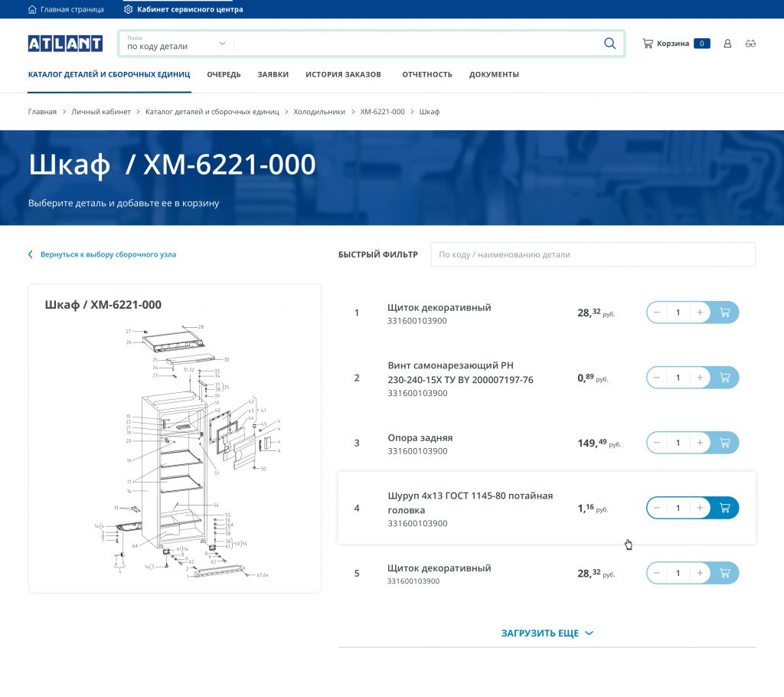Go back via 'Вернуться к выбору сборочного узла'

(x=107, y=254)
